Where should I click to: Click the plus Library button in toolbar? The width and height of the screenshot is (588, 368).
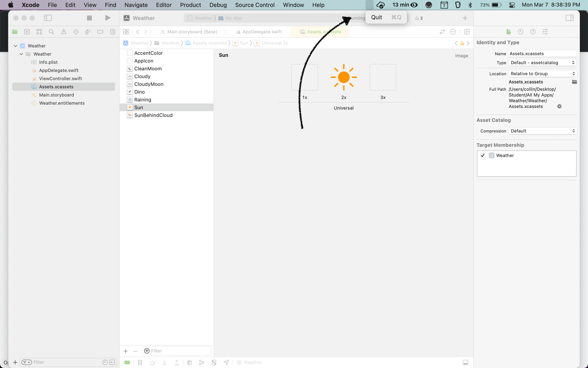click(465, 18)
